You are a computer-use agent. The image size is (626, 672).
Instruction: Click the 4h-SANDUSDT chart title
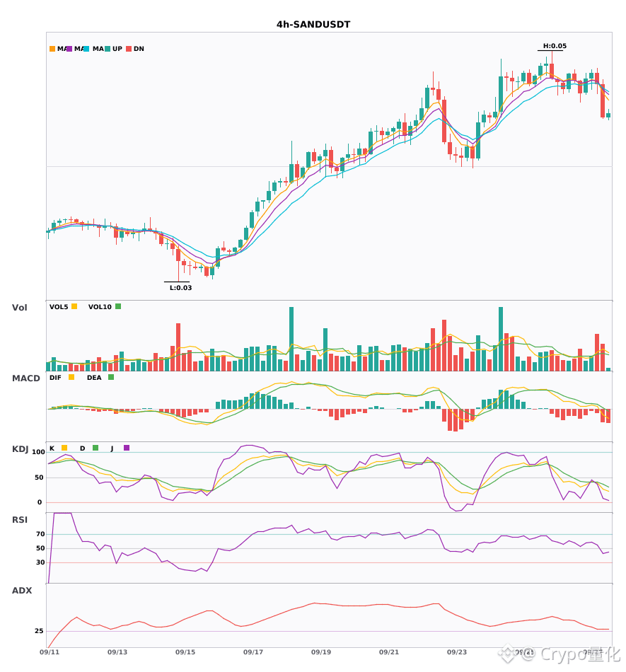pos(313,25)
